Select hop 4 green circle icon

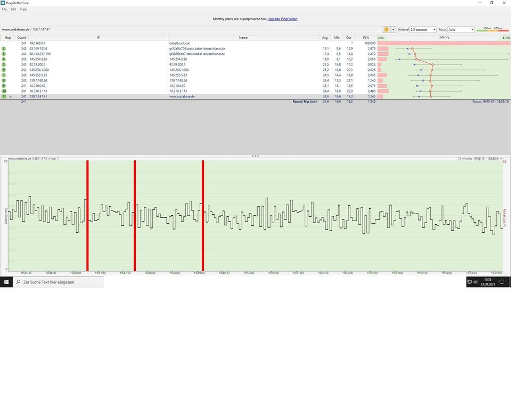point(4,59)
